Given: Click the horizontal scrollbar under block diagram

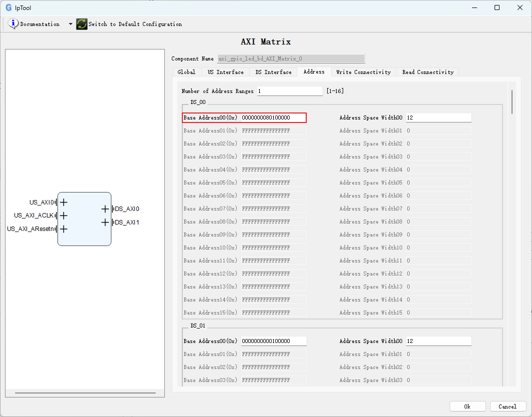Looking at the screenshot, I should 85,393.
